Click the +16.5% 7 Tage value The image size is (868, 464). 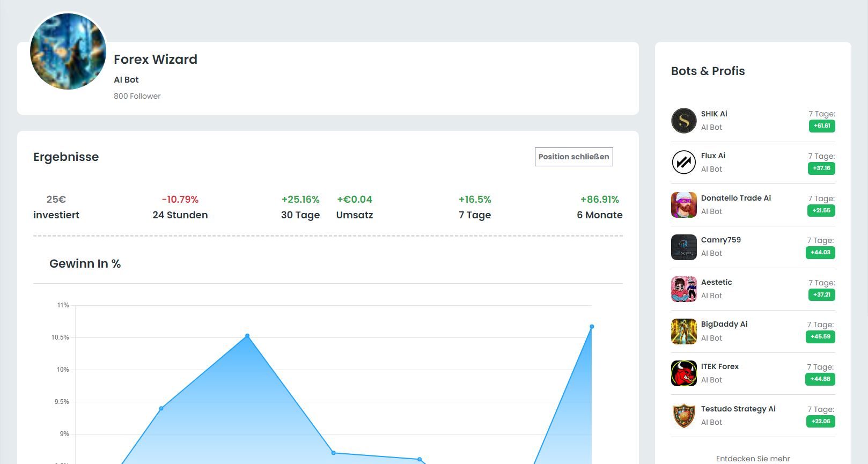[475, 200]
